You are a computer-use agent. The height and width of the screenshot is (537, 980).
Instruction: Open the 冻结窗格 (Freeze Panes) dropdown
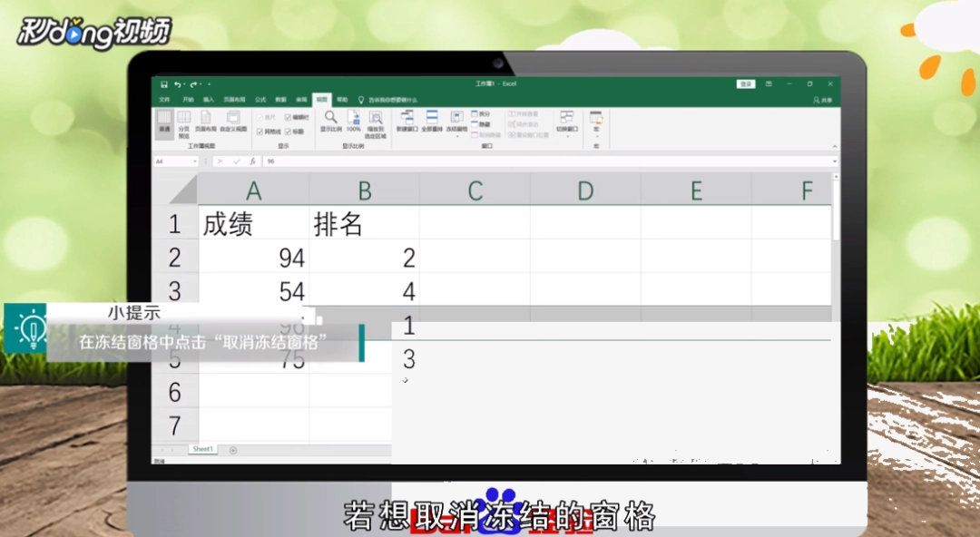456,123
